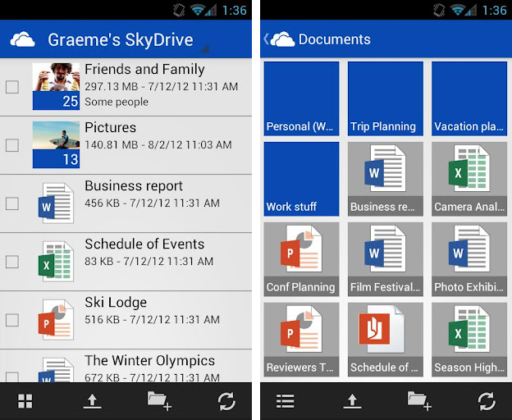This screenshot has height=420, width=512.
Task: Open Conf Planning PowerPoint tile
Action: pos(301,259)
